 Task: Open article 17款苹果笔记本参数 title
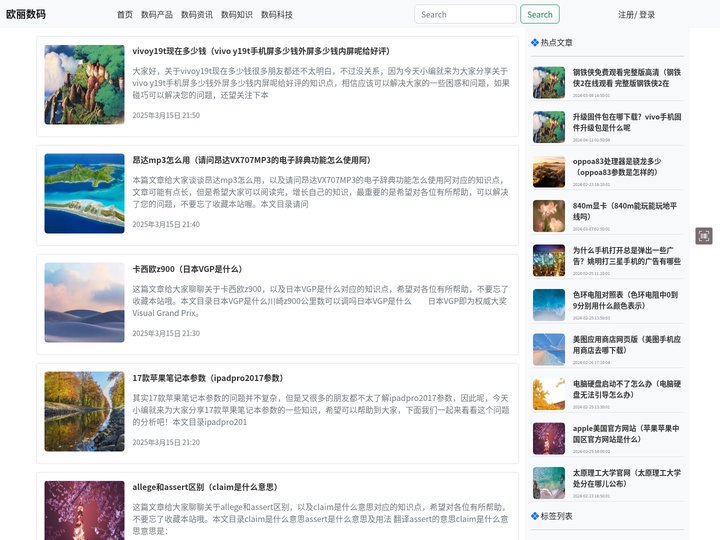(208, 378)
